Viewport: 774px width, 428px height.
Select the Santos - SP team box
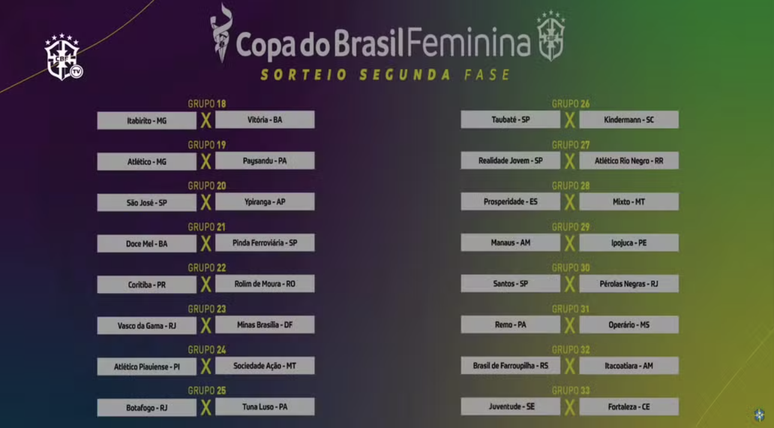click(x=510, y=284)
